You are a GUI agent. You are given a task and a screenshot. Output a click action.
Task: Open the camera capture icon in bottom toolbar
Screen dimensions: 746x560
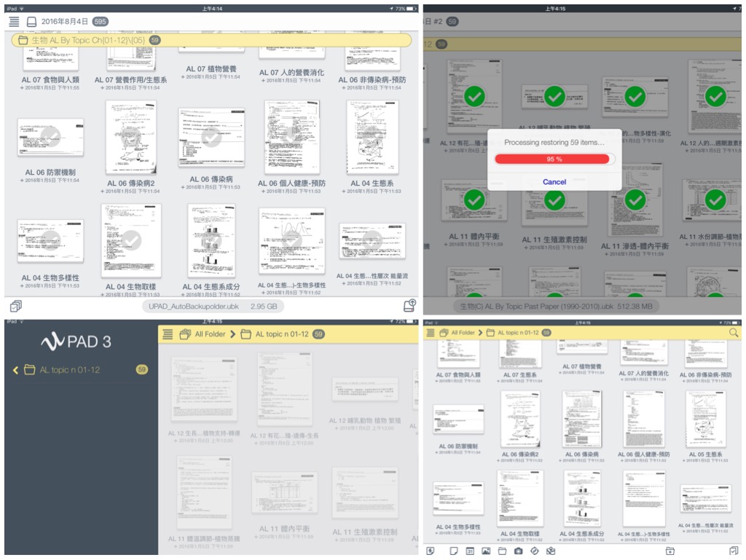(x=518, y=551)
